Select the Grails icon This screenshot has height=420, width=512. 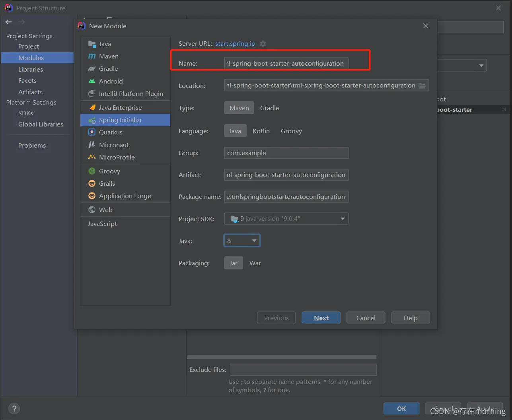[x=92, y=183]
